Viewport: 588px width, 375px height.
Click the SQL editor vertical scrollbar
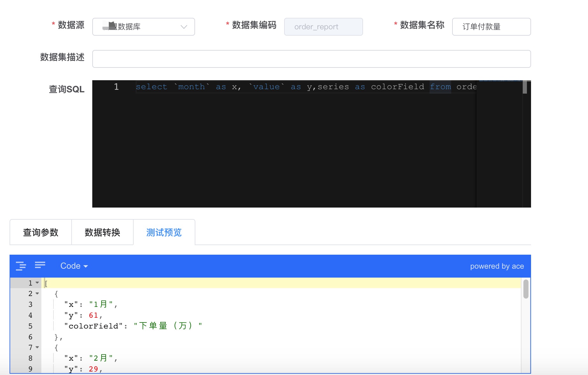(525, 87)
